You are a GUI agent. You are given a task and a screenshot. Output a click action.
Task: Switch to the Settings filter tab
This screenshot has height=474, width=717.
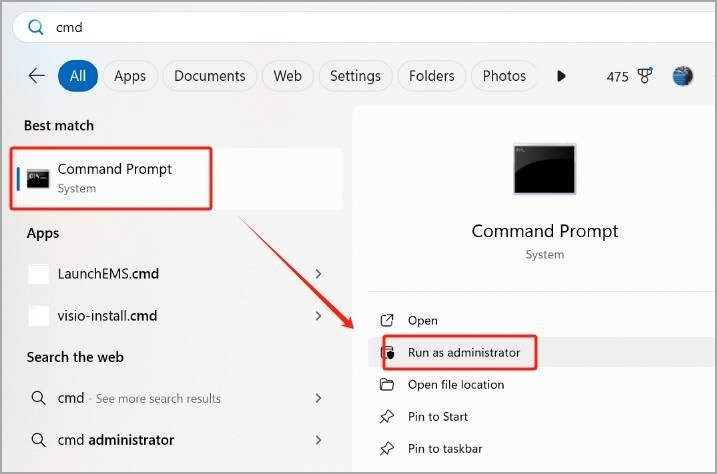(355, 76)
